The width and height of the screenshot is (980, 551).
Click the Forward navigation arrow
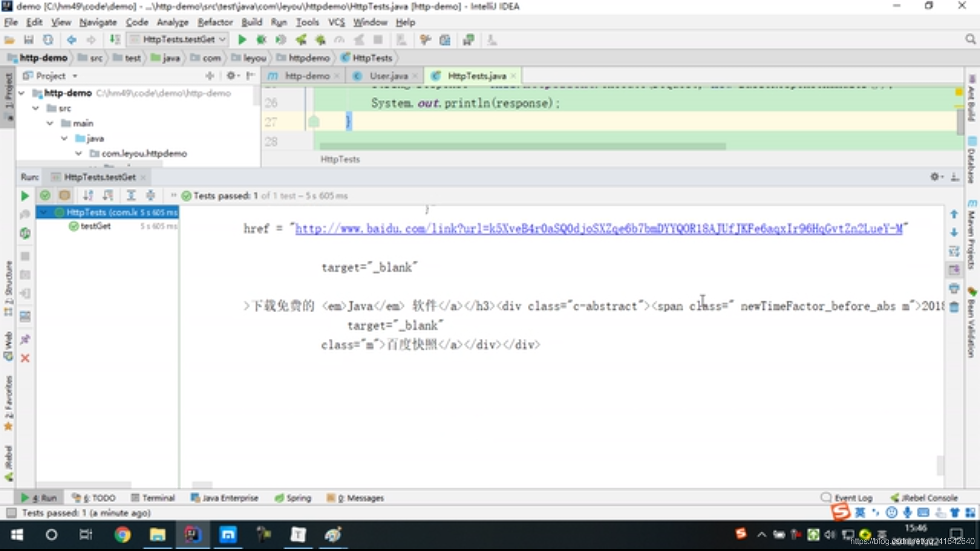(x=91, y=40)
